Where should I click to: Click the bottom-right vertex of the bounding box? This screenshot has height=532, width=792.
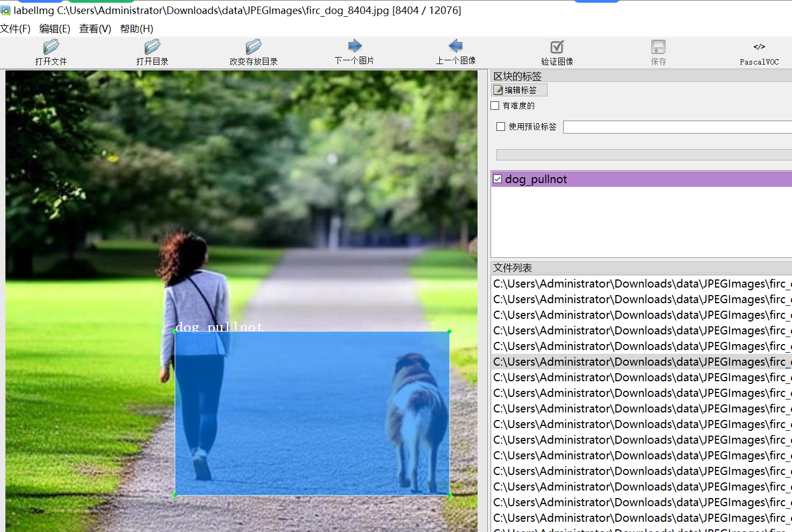(x=449, y=495)
